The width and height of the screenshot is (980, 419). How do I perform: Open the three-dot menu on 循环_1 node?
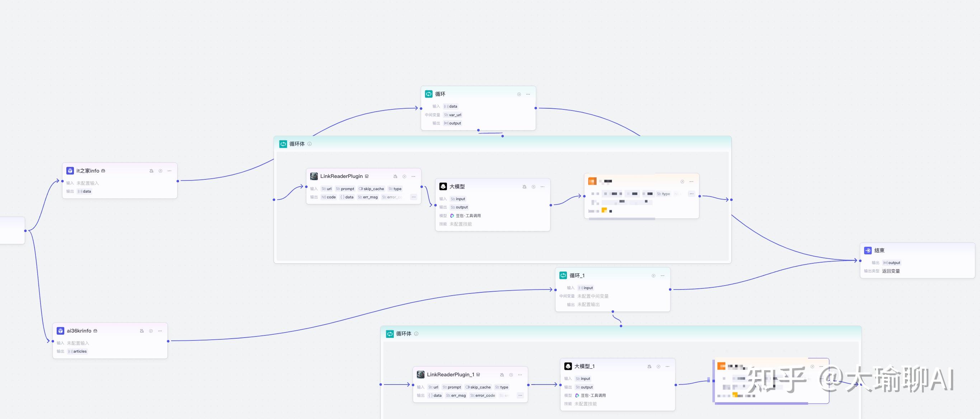[x=662, y=276]
